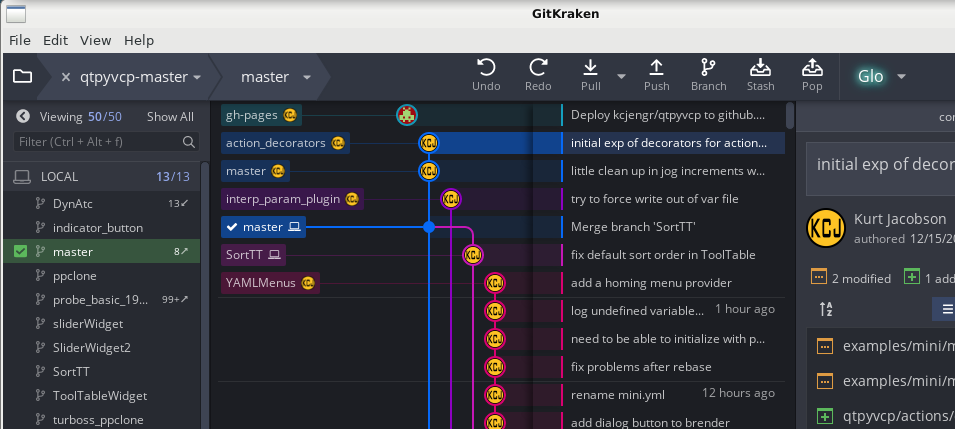955x429 pixels.
Task: Click the commit message summary box
Action: pyautogui.click(x=880, y=169)
